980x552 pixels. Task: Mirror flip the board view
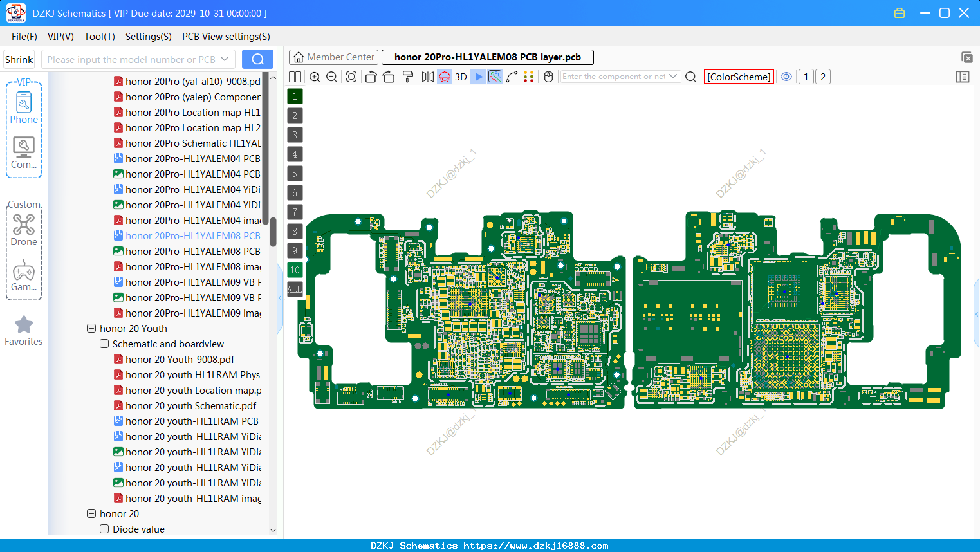pos(428,77)
